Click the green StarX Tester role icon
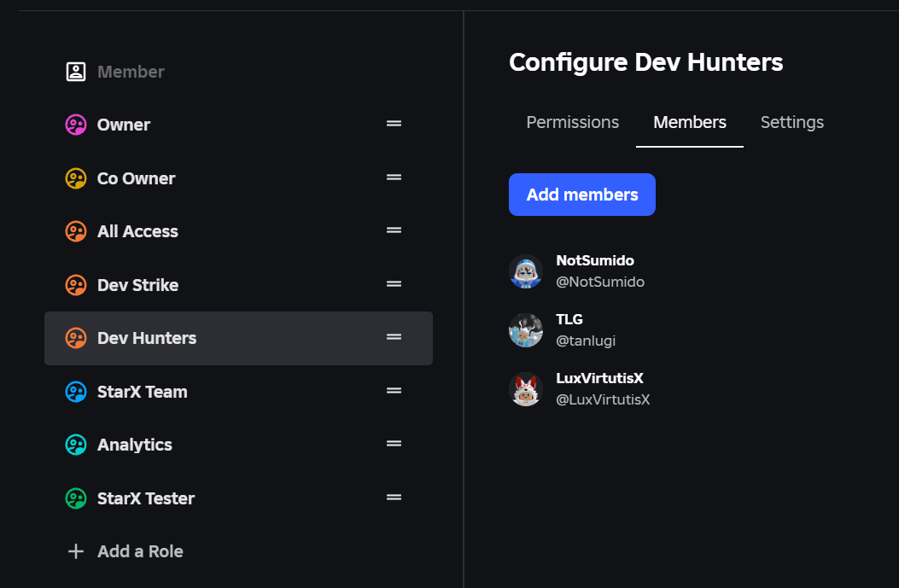899x588 pixels. [75, 498]
